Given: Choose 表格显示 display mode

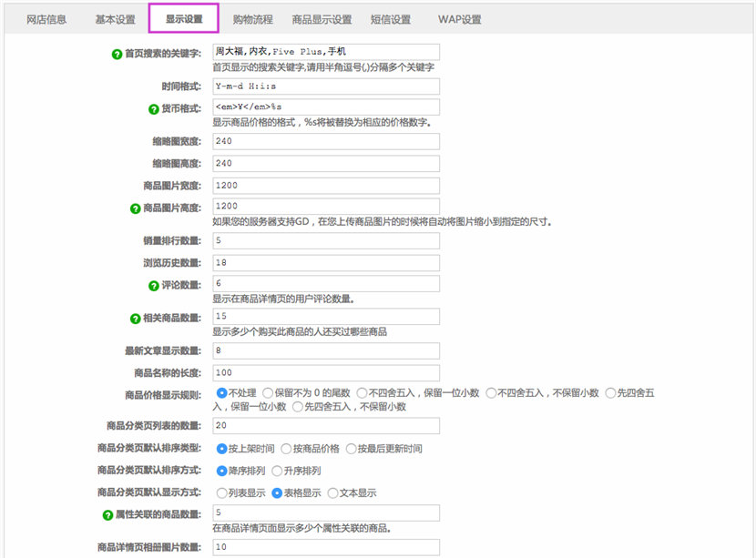Looking at the screenshot, I should click(x=277, y=493).
